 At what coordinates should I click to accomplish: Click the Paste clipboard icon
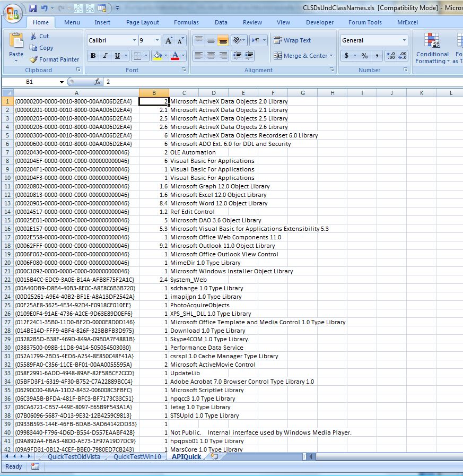pos(16,40)
